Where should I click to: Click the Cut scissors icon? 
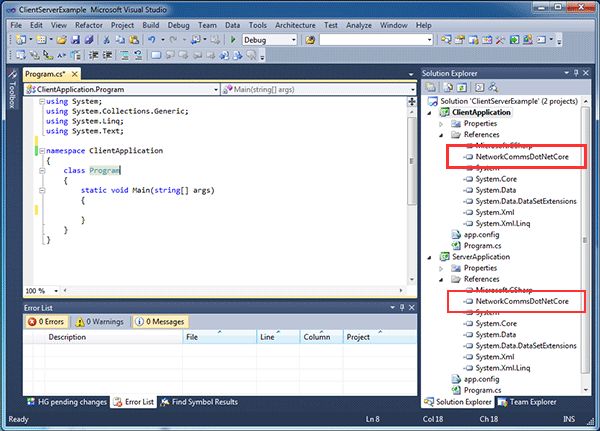click(x=107, y=40)
